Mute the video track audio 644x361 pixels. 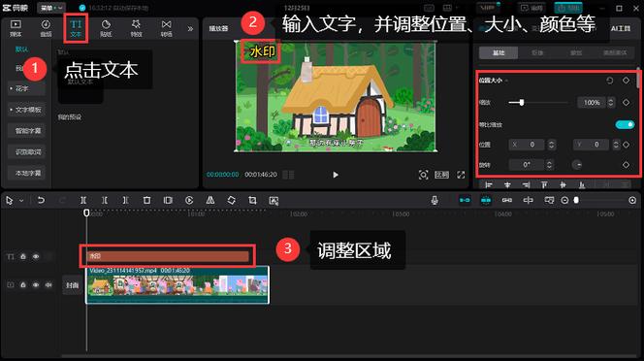(48, 285)
